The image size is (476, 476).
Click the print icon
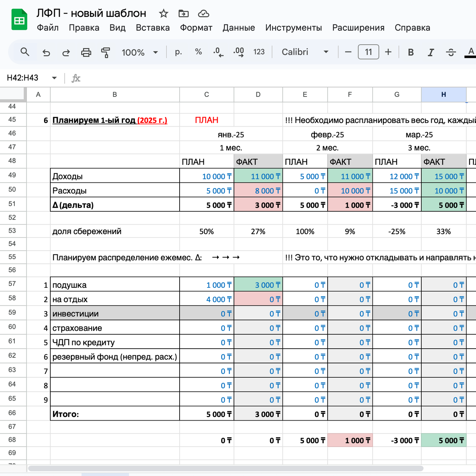pos(86,52)
